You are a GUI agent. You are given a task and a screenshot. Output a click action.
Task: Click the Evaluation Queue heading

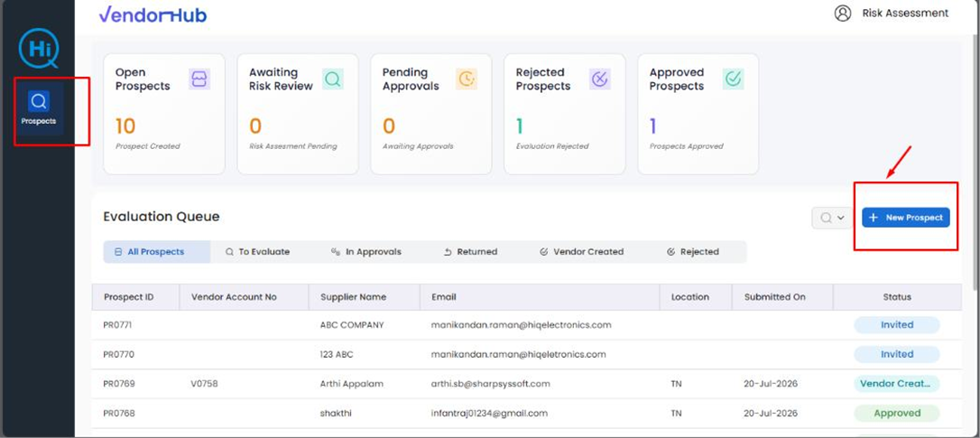pos(162,217)
